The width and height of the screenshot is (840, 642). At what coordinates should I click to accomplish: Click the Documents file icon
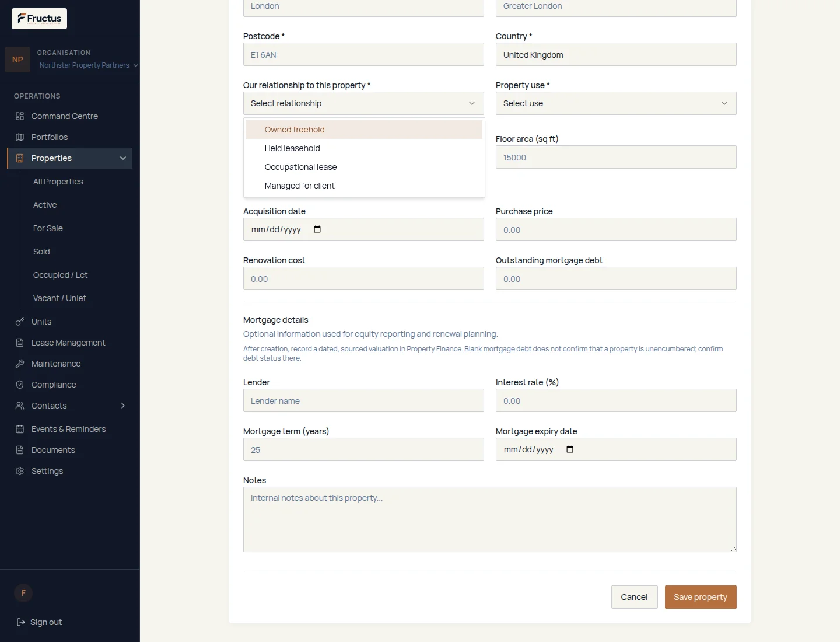[20, 450]
